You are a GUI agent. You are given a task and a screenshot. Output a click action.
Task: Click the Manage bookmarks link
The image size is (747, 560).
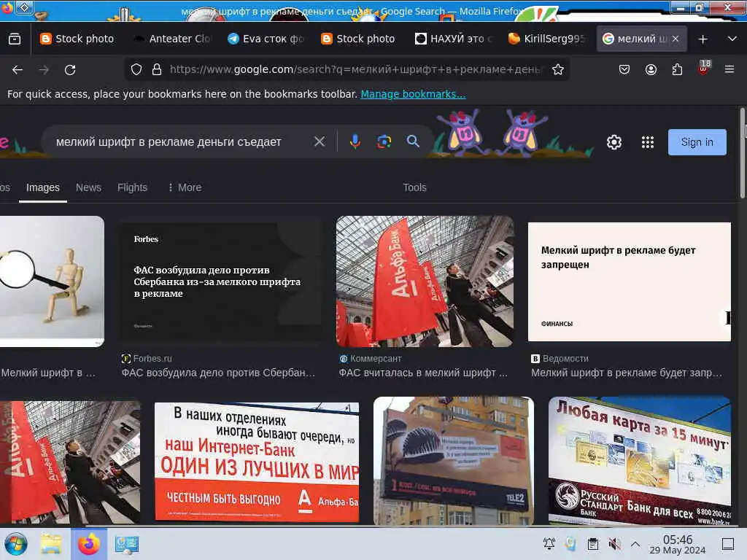(x=413, y=94)
